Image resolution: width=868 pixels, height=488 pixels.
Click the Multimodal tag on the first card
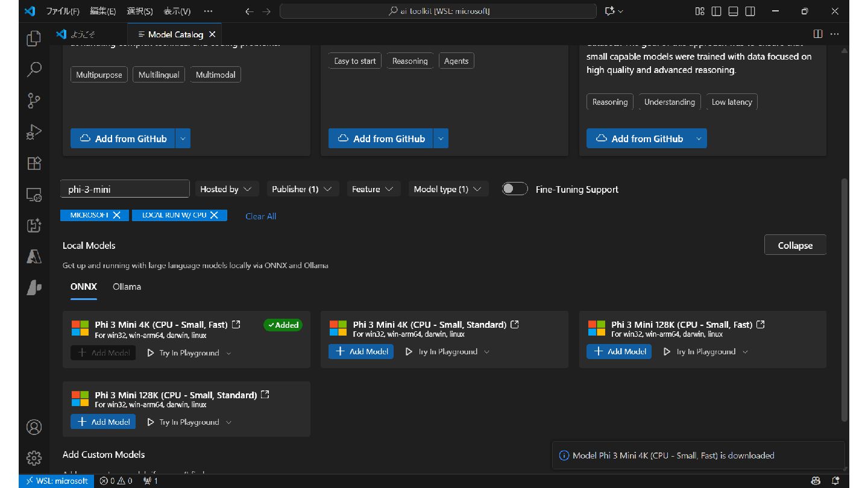click(215, 75)
